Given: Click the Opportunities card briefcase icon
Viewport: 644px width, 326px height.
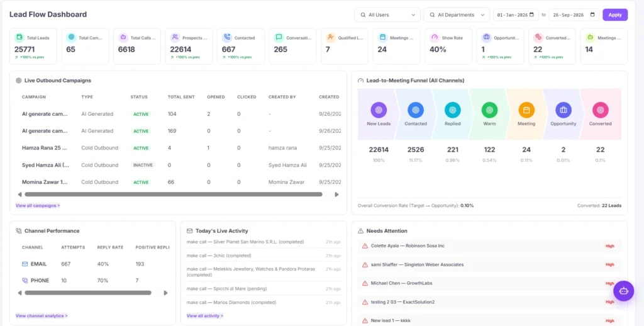Looking at the screenshot, I should click(x=487, y=37).
